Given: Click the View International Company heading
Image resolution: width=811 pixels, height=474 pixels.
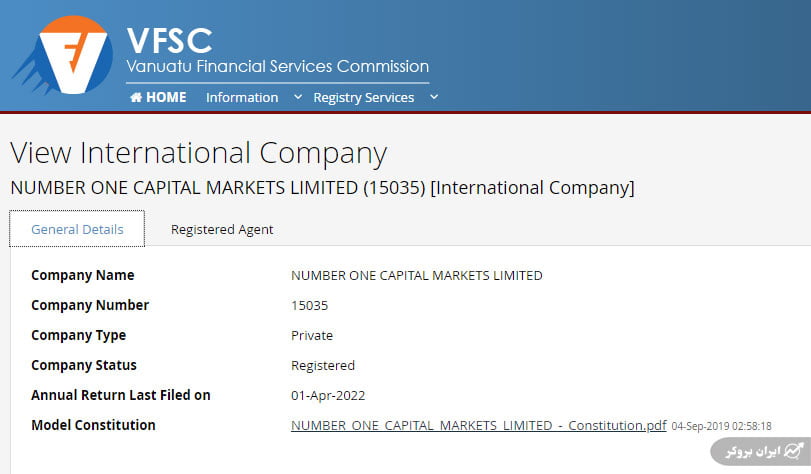Looking at the screenshot, I should click(199, 153).
